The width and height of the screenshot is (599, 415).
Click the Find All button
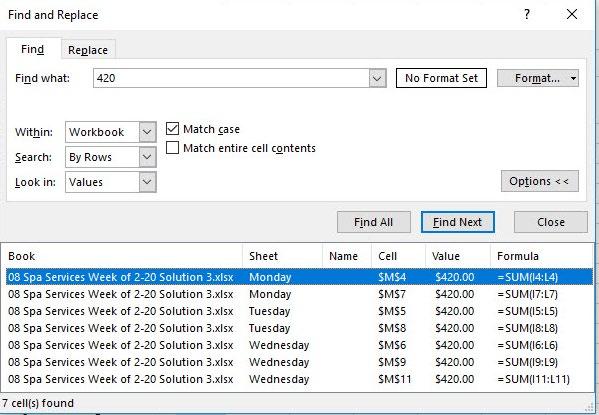374,222
